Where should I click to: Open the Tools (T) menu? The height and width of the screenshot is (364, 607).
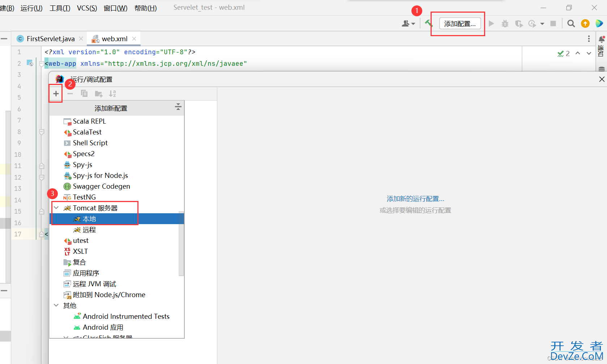click(x=60, y=8)
